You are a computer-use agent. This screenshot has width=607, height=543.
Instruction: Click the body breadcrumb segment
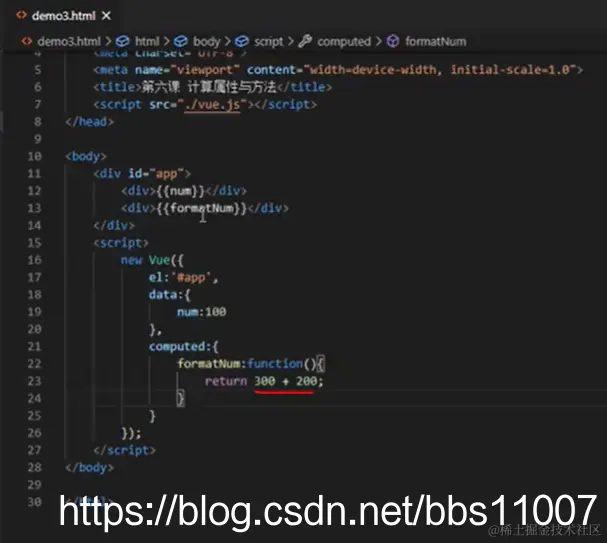point(206,41)
